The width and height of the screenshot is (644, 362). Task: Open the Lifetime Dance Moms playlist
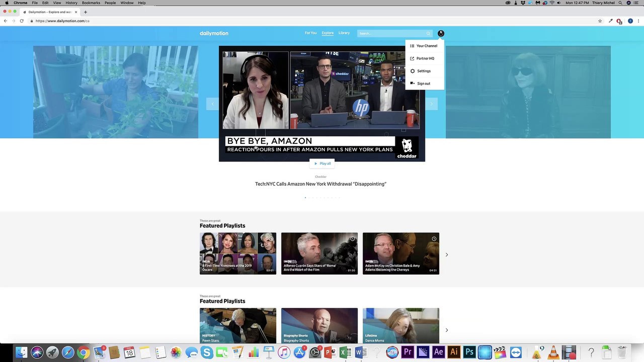(x=401, y=326)
